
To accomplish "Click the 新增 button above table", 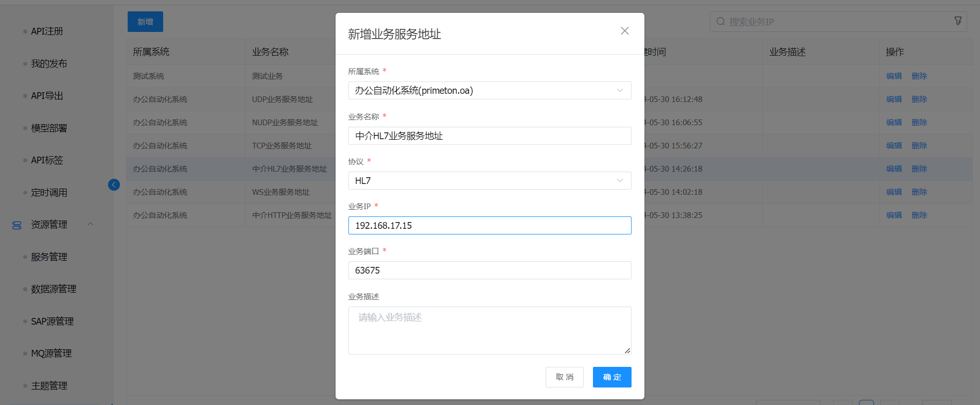I will [x=145, y=22].
